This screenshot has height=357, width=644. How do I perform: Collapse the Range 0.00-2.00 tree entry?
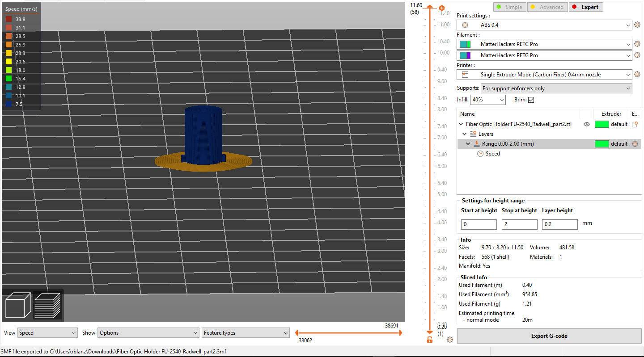click(x=468, y=143)
